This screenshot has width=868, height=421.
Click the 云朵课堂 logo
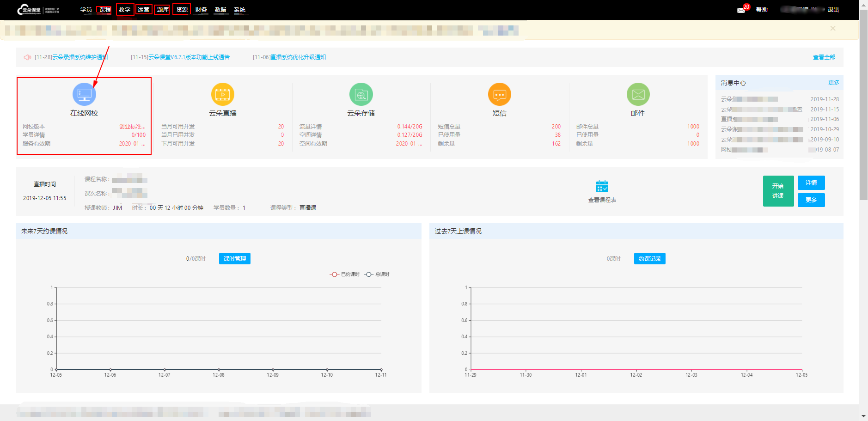(x=38, y=10)
